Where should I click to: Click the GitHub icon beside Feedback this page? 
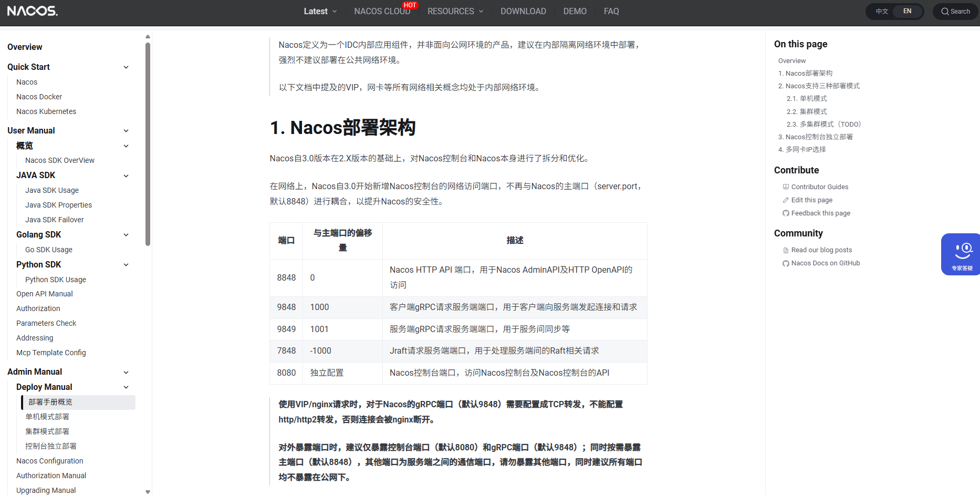(786, 213)
